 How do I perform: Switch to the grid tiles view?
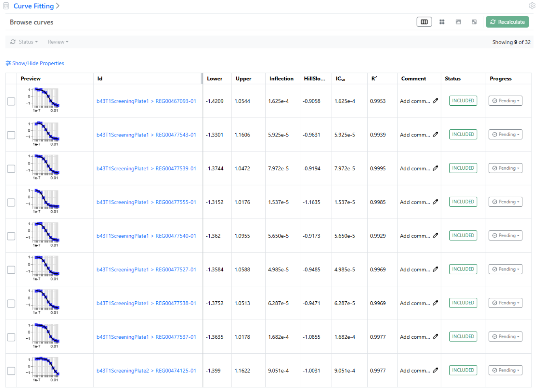442,22
